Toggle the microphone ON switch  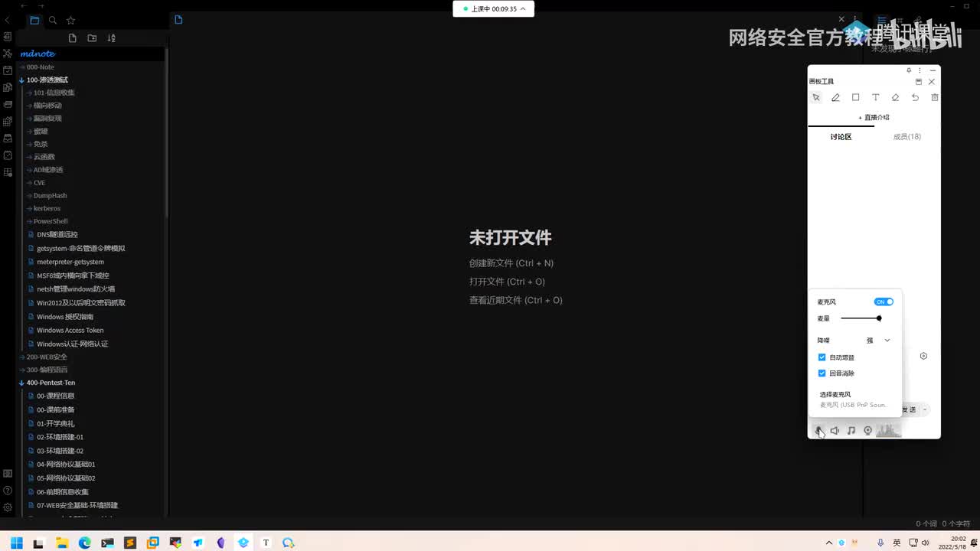[884, 302]
